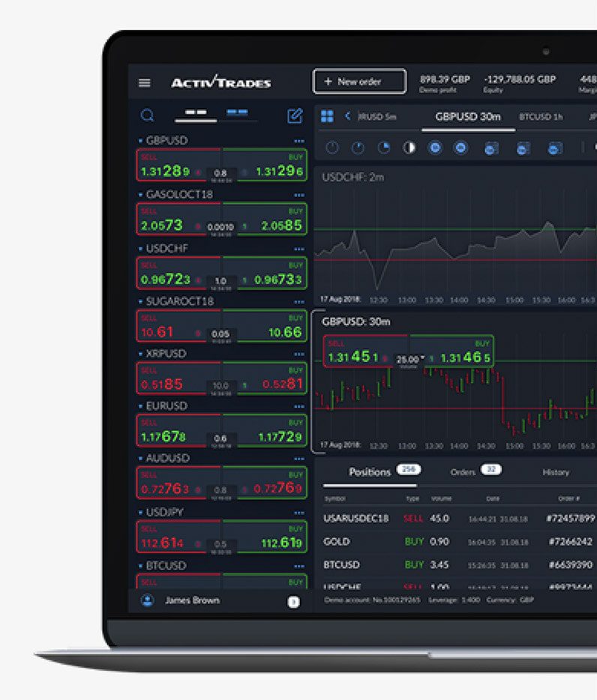597x700 pixels.
Task: Open the EURUSD three-dot options menu
Action: [299, 406]
